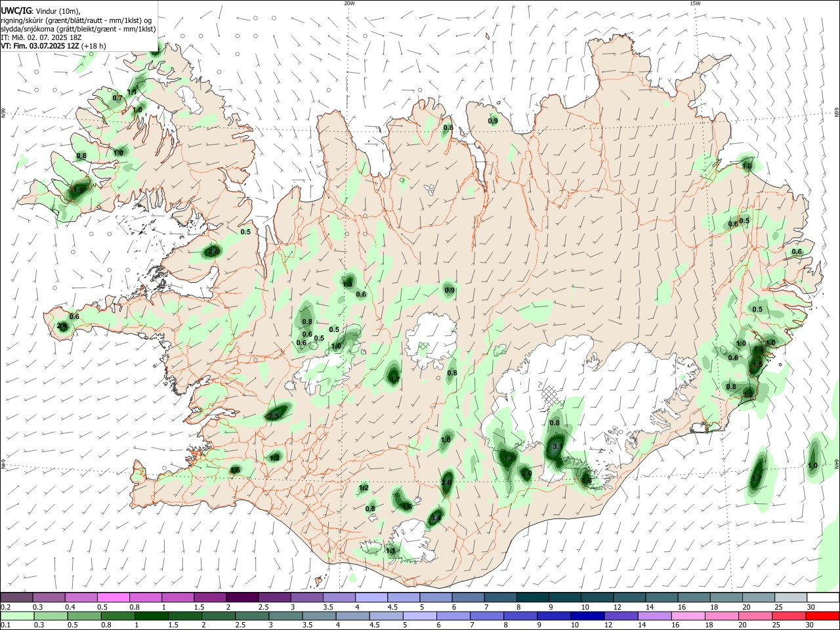Click the '0.2' label in the upper legend
840x630 pixels.
[x=5, y=607]
